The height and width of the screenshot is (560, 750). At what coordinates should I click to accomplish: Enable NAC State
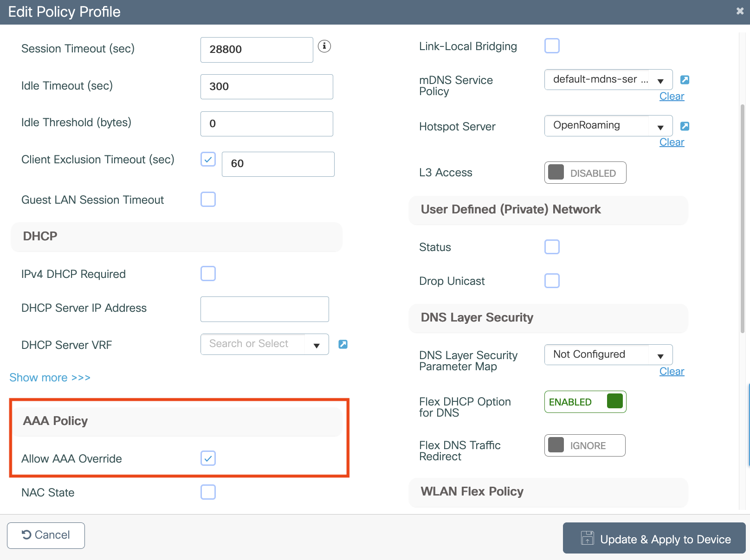pyautogui.click(x=208, y=492)
